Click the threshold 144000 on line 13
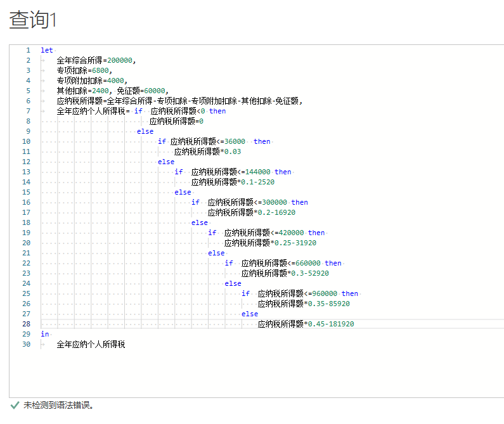The height and width of the screenshot is (424, 504). (x=258, y=172)
